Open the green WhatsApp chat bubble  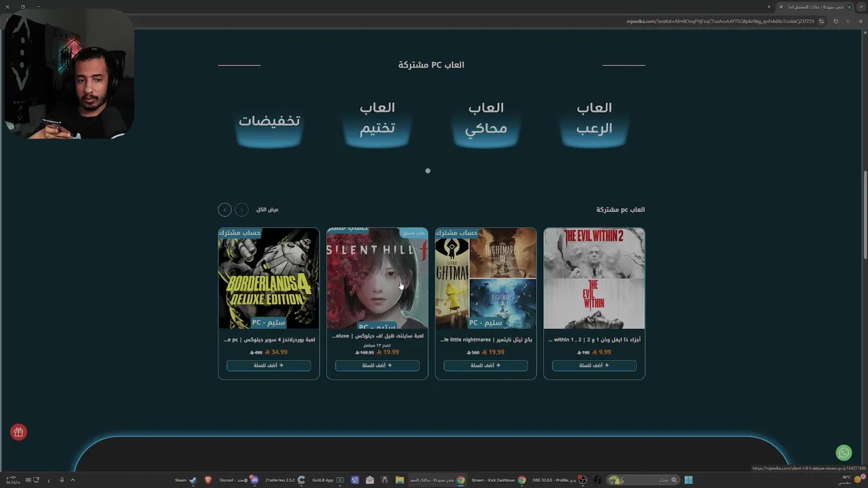[x=844, y=452]
